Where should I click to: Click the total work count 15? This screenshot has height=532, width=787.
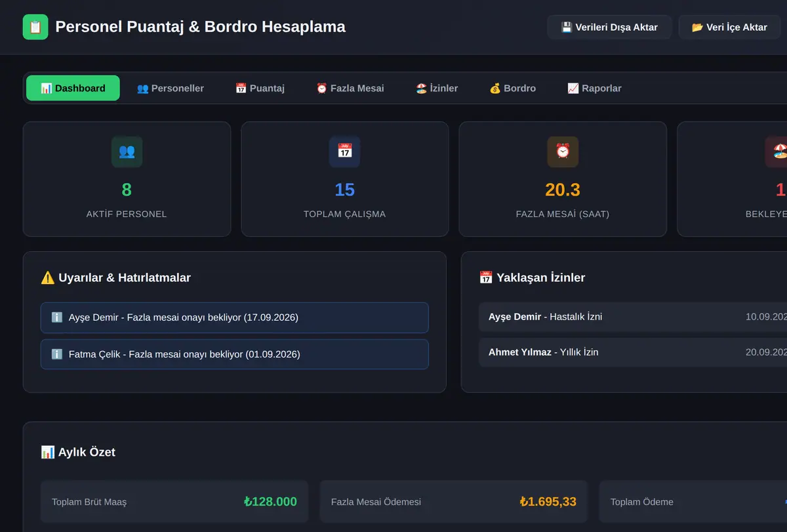pos(345,190)
